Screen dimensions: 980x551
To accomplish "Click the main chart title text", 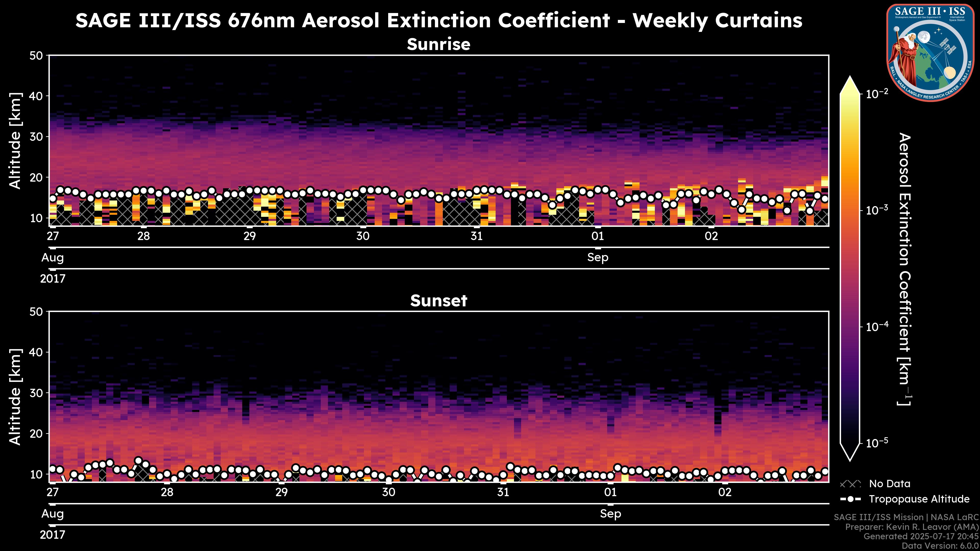I will coord(439,20).
